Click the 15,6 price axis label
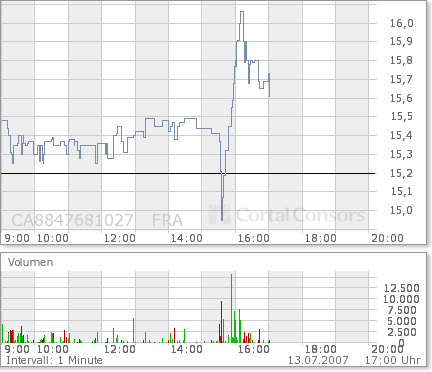 402,98
